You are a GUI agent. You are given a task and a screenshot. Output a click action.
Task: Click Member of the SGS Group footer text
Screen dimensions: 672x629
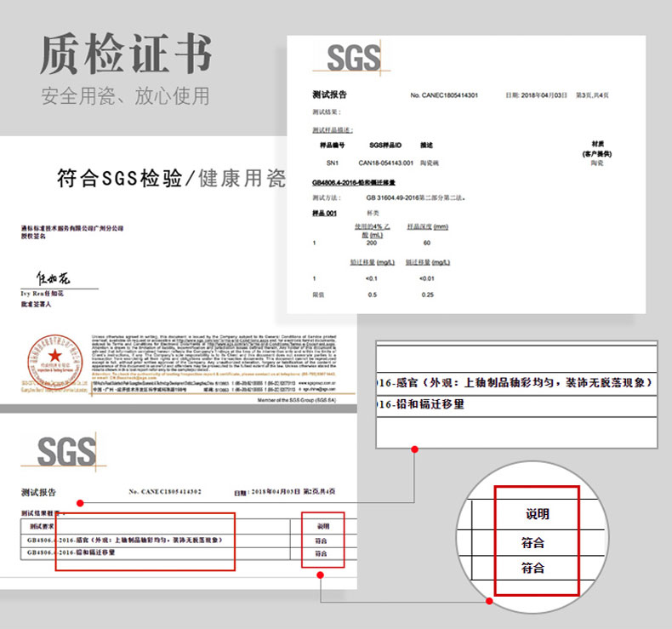click(297, 400)
